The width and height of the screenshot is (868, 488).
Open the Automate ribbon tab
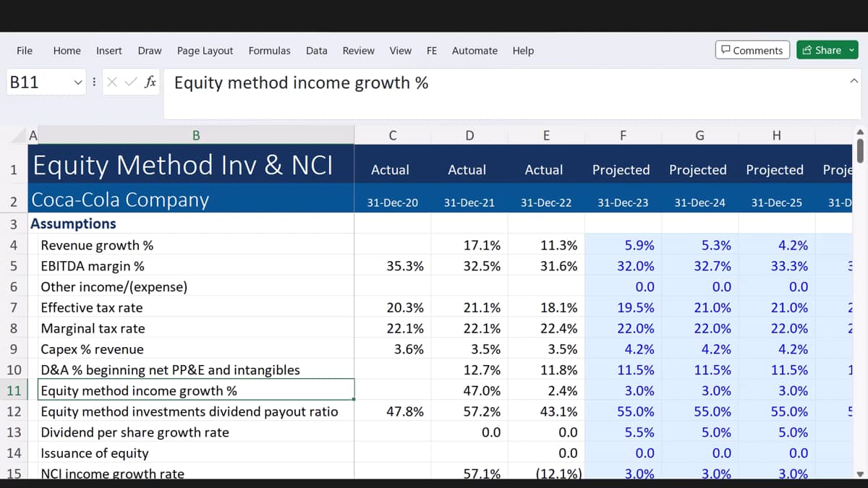pos(475,51)
